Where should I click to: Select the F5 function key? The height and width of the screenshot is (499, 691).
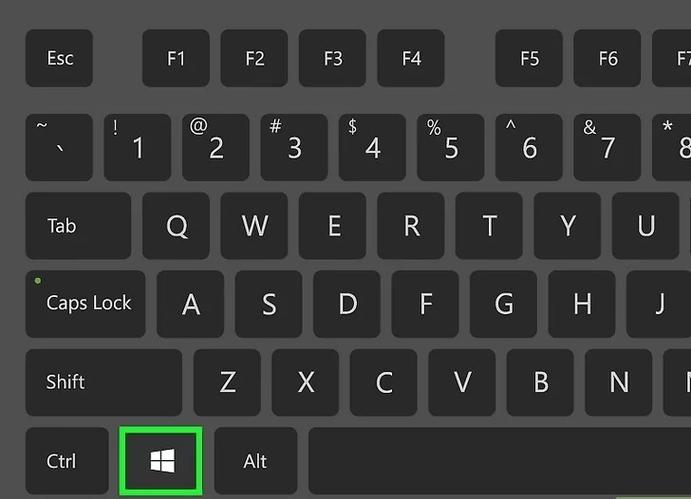pos(529,58)
